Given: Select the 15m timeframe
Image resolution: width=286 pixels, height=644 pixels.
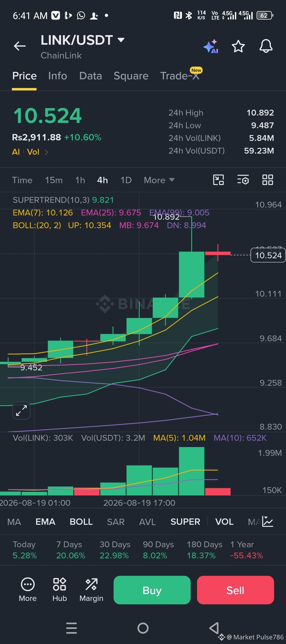Looking at the screenshot, I should (x=54, y=180).
